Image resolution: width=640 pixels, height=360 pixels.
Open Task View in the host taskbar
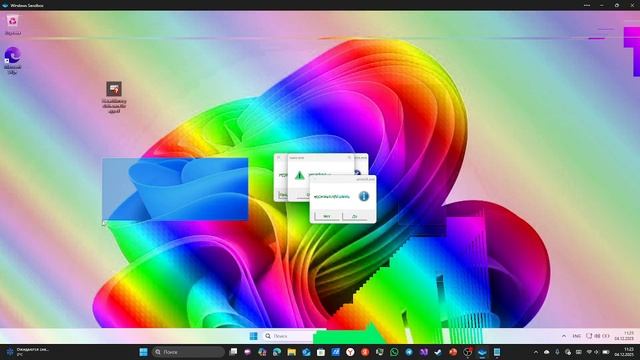(233, 352)
